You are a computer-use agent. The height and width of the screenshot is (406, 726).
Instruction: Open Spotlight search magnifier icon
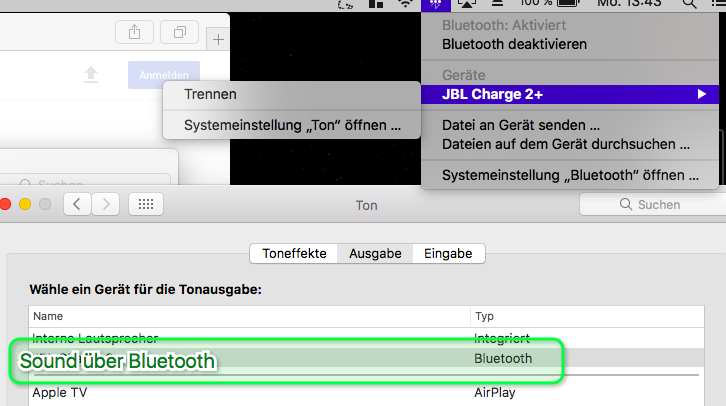tap(689, 4)
